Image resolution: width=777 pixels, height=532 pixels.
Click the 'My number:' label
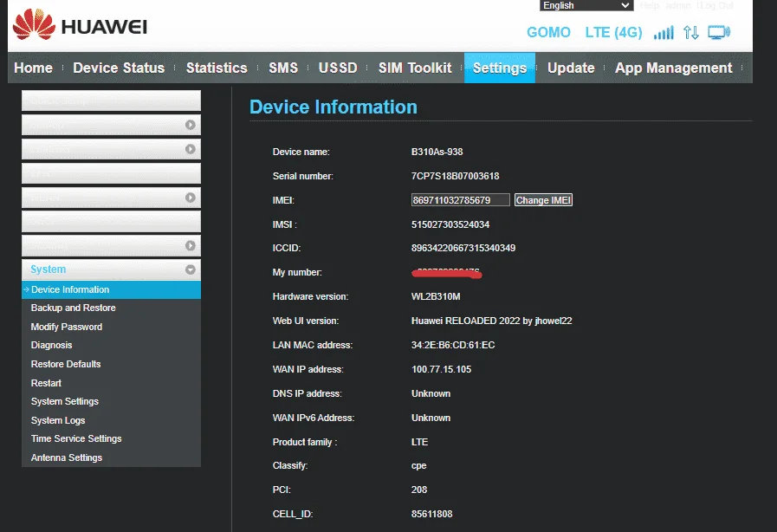tap(297, 272)
